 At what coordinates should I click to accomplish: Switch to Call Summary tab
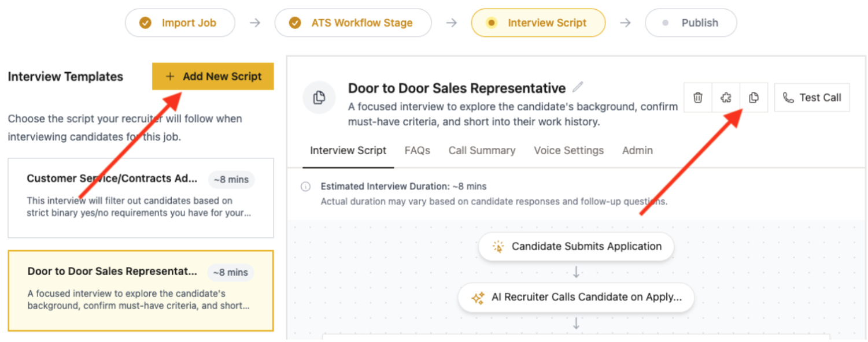[482, 150]
